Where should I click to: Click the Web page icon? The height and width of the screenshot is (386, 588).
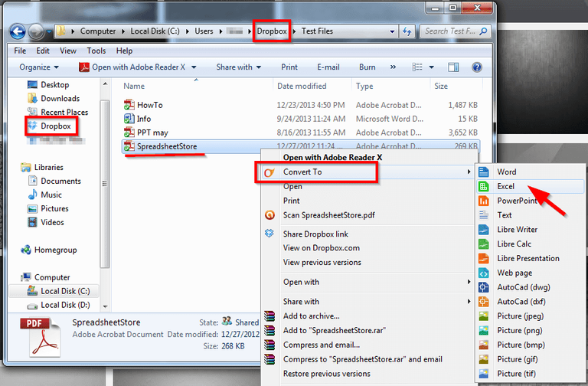pyautogui.click(x=484, y=273)
